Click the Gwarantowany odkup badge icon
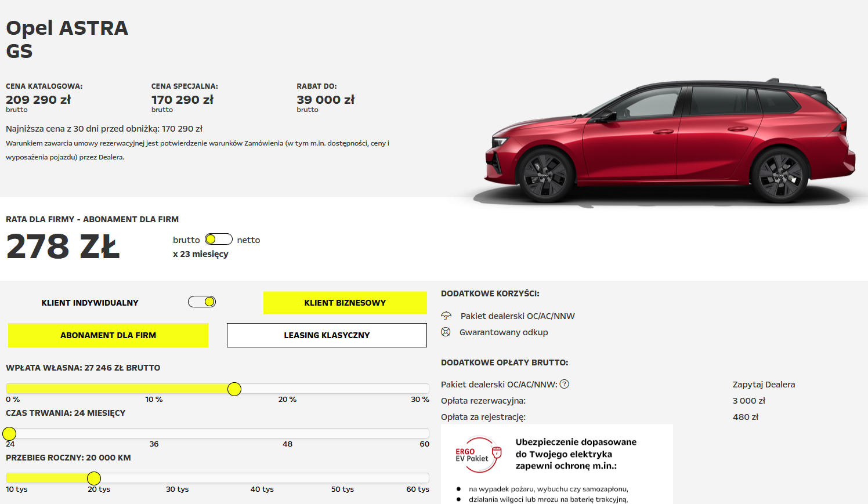 point(446,332)
